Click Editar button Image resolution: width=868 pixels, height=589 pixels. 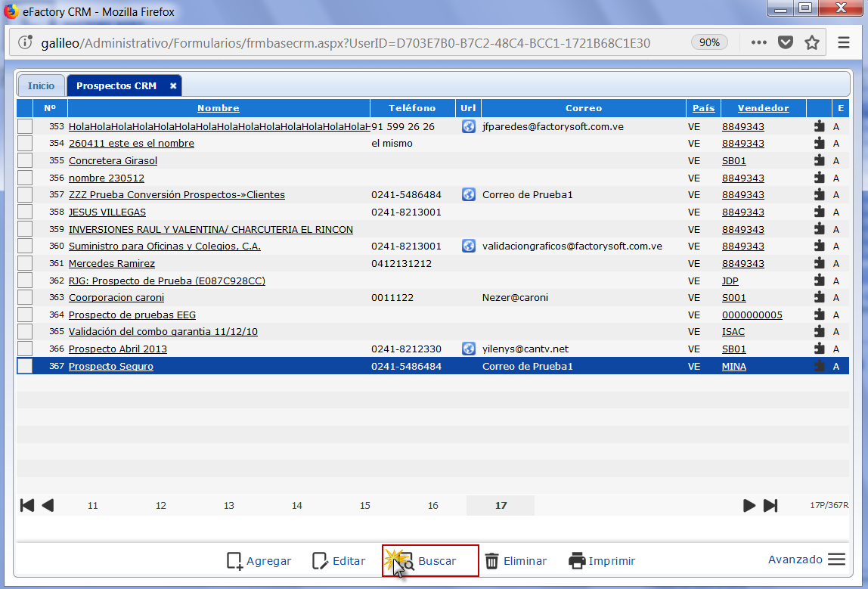tap(339, 561)
